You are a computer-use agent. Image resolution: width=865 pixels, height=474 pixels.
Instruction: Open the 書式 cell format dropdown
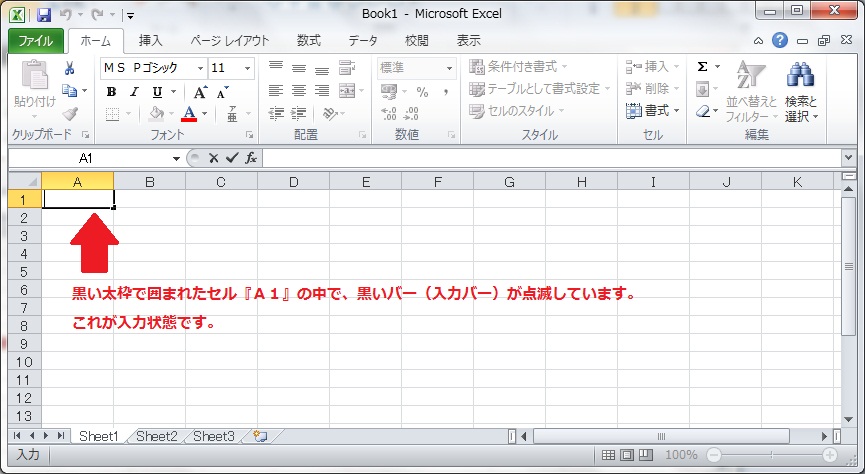(x=653, y=111)
